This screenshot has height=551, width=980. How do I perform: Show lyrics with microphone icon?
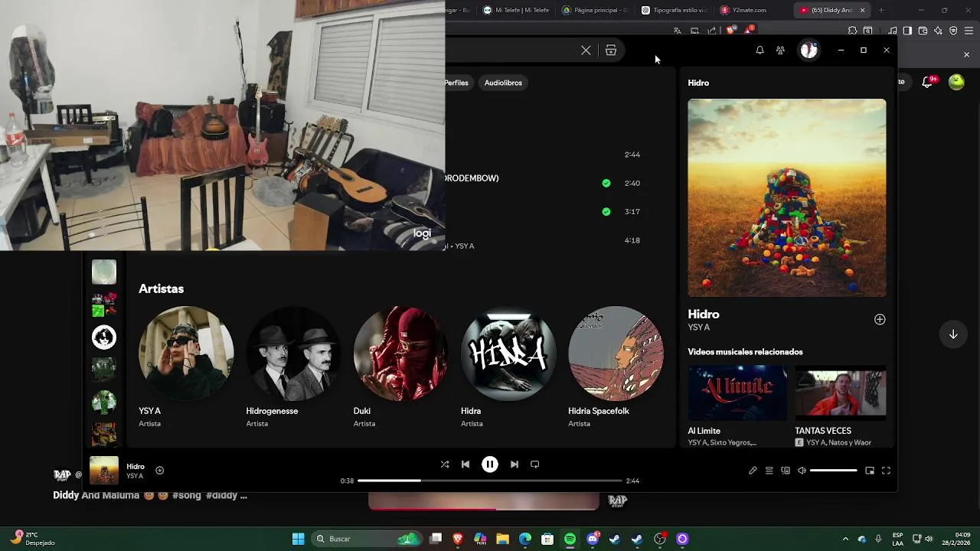[x=753, y=471]
